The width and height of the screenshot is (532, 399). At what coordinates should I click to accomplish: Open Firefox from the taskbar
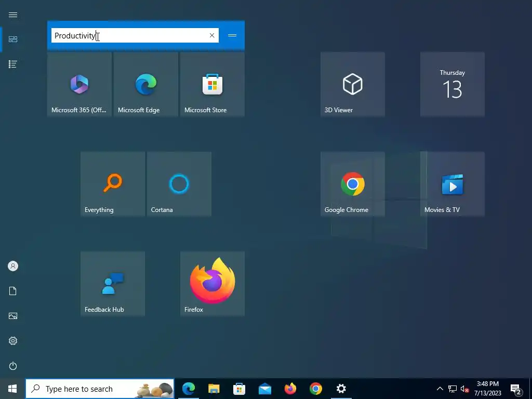point(290,389)
